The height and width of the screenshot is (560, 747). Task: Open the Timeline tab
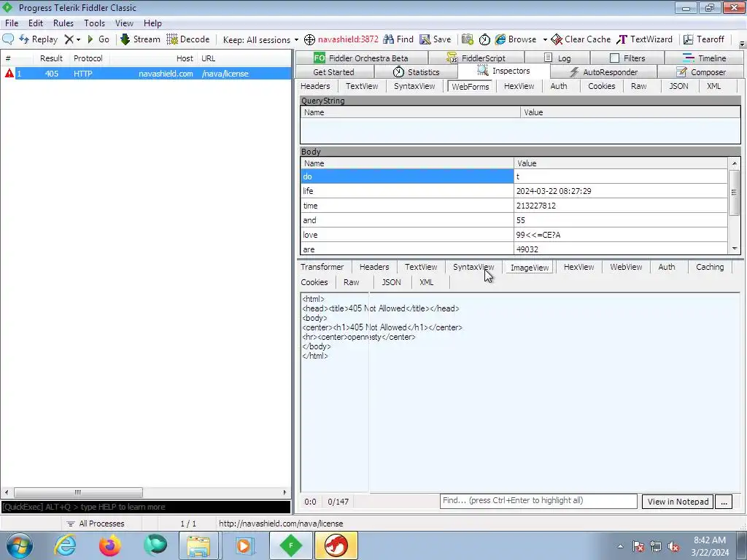click(704, 58)
